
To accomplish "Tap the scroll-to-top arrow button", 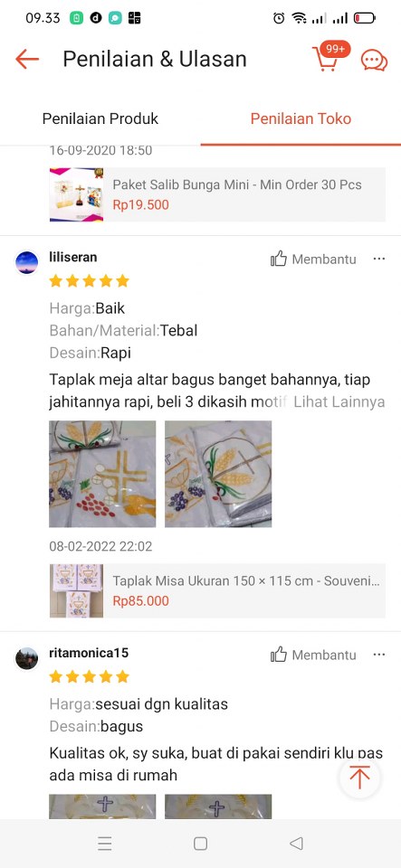I will 359,778.
